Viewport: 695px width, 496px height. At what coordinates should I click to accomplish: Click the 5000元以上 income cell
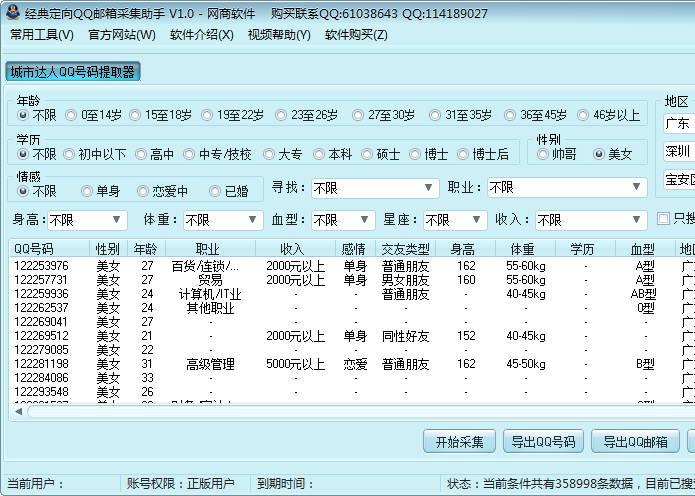click(x=295, y=364)
